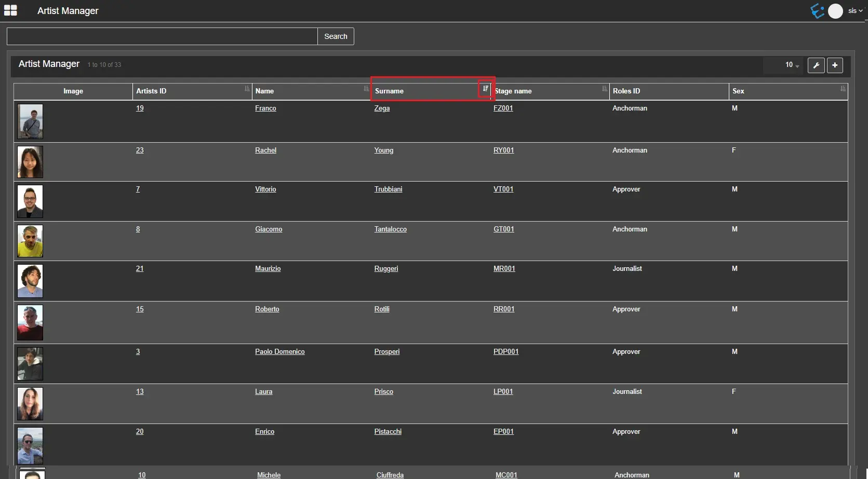
Task: Sort by Artists ID column icon
Action: tap(247, 89)
